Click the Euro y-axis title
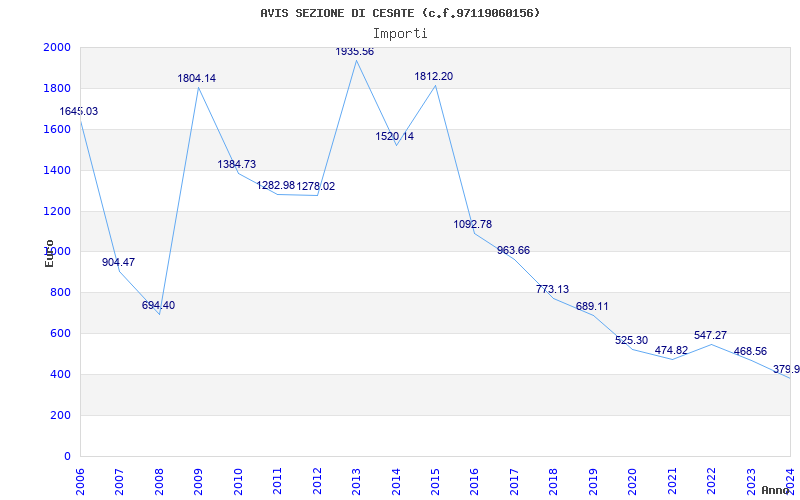800x500 pixels. pyautogui.click(x=49, y=253)
